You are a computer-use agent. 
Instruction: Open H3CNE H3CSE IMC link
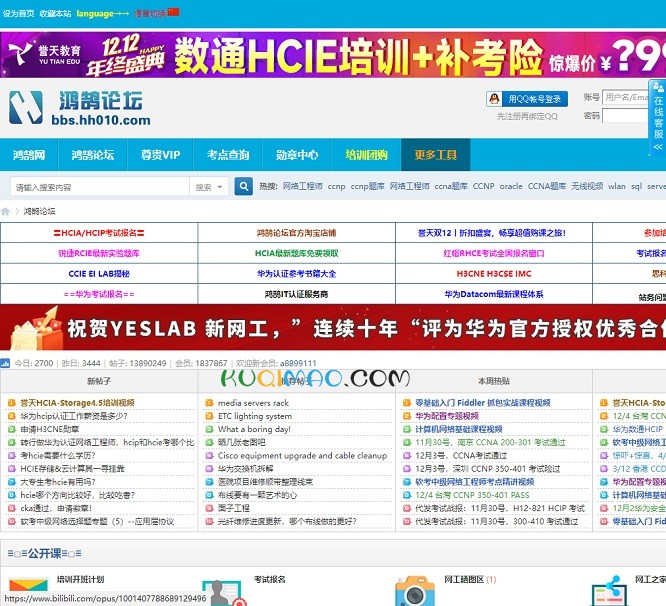pos(494,273)
